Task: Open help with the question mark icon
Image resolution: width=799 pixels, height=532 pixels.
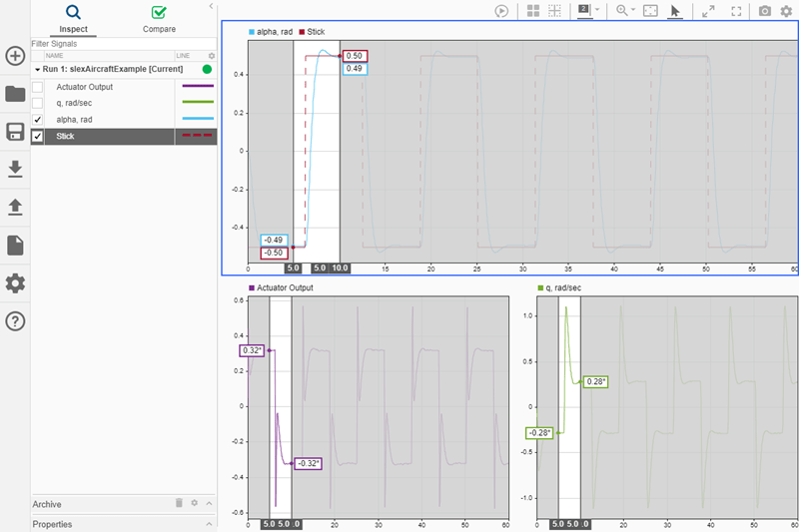Action: (15, 321)
